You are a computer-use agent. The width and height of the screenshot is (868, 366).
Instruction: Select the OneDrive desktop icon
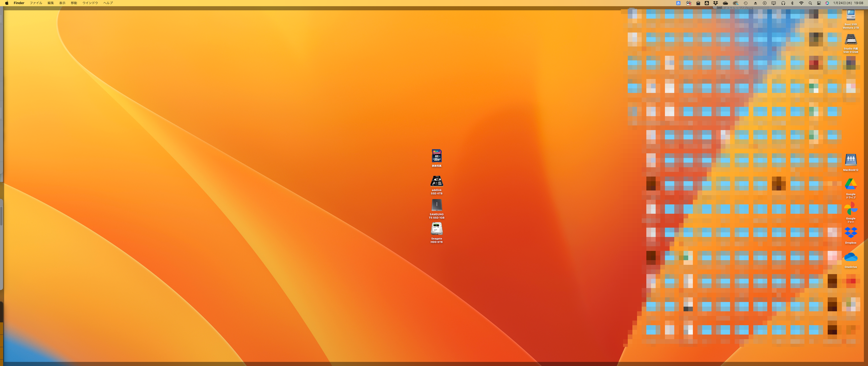(850, 257)
